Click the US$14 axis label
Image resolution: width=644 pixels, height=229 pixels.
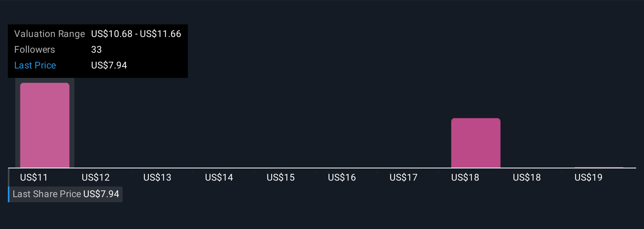pos(219,177)
